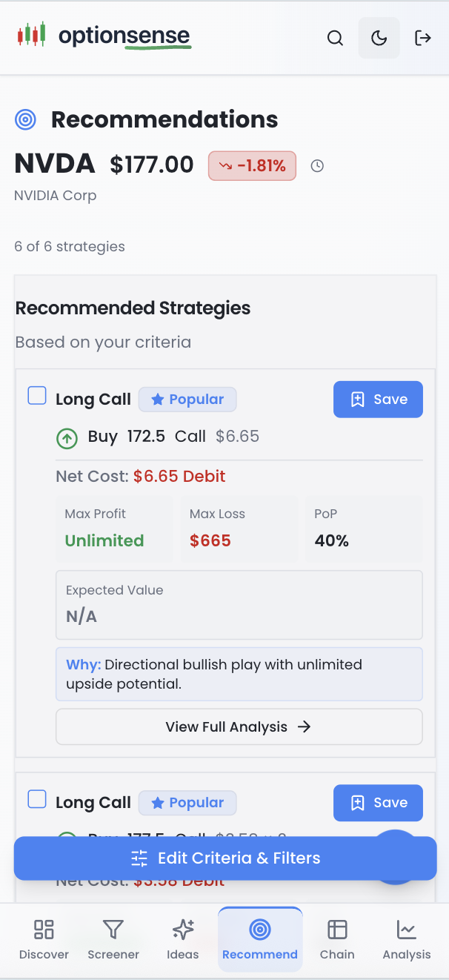449x980 pixels.
Task: Go to the Discover tab
Action: (x=44, y=938)
